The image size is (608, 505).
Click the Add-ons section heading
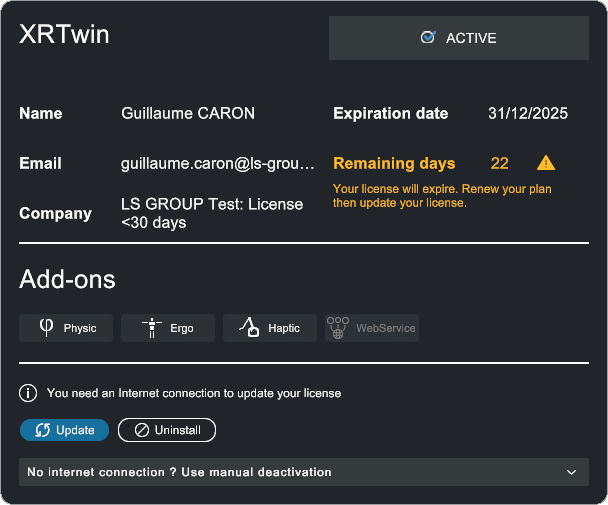click(67, 280)
